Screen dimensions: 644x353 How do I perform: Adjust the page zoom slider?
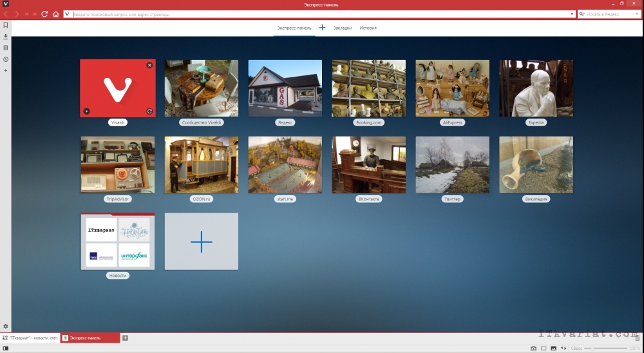click(x=606, y=348)
